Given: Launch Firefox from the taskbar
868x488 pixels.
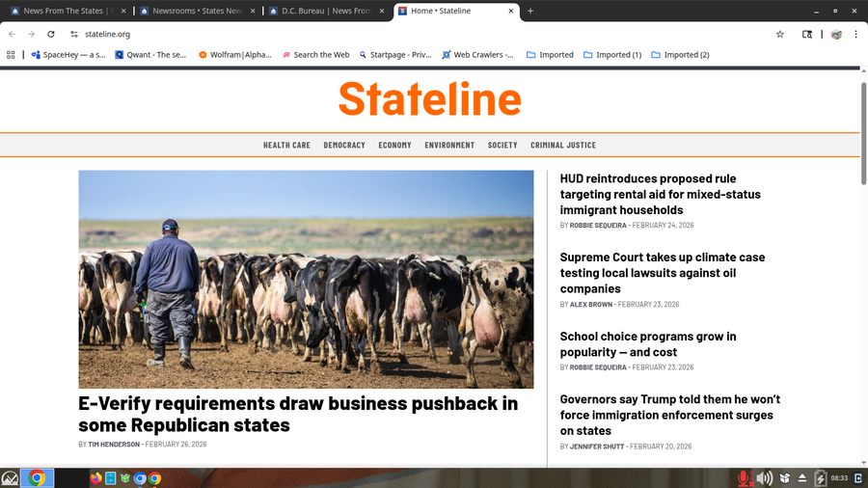Looking at the screenshot, I should (95, 478).
